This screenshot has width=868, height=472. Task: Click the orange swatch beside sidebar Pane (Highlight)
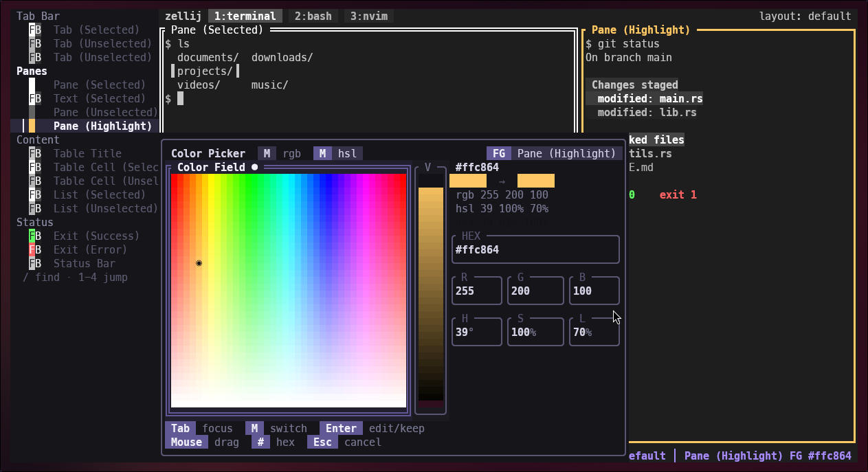[32, 126]
